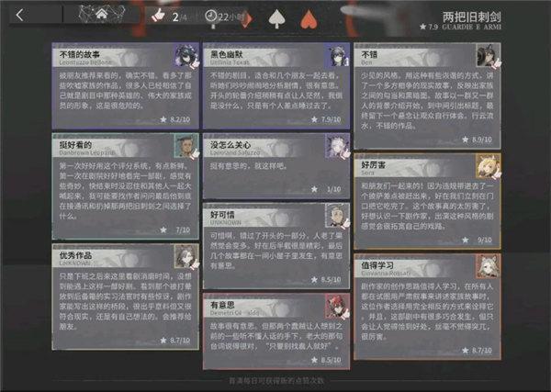Viewport: 551px width, 392px height.
Task: Select the orange diamond suit icon
Action: pyautogui.click(x=247, y=19)
